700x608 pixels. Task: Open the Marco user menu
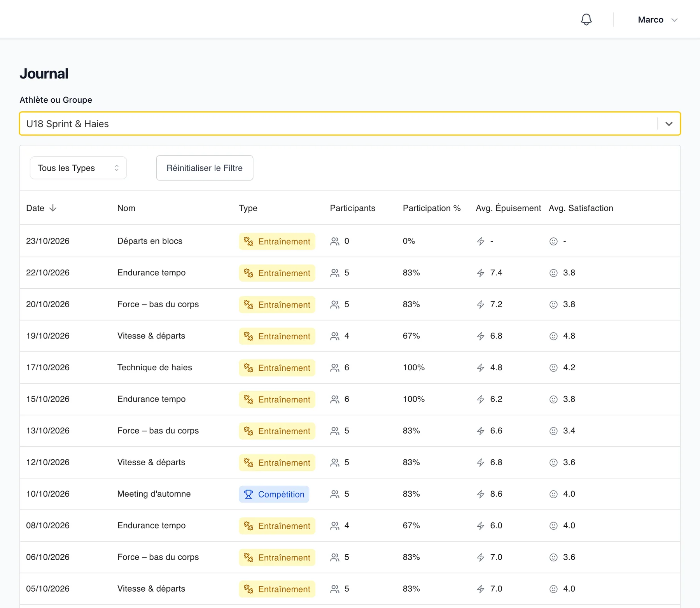[x=658, y=20]
